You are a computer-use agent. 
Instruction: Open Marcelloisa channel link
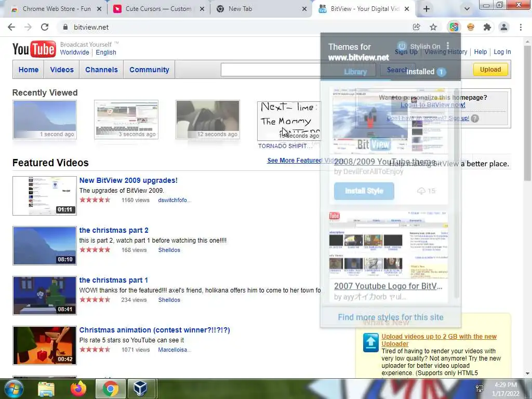click(175, 350)
